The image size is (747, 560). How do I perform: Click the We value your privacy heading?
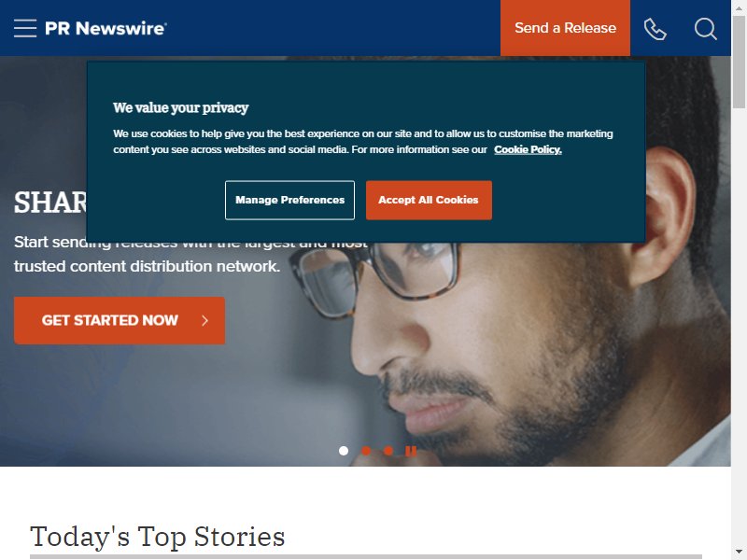(x=180, y=107)
